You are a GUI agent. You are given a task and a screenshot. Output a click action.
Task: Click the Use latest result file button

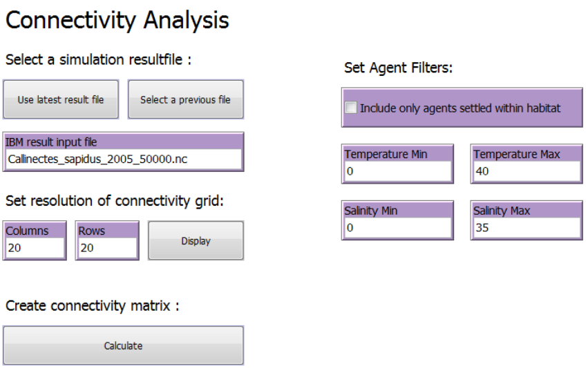tap(61, 99)
